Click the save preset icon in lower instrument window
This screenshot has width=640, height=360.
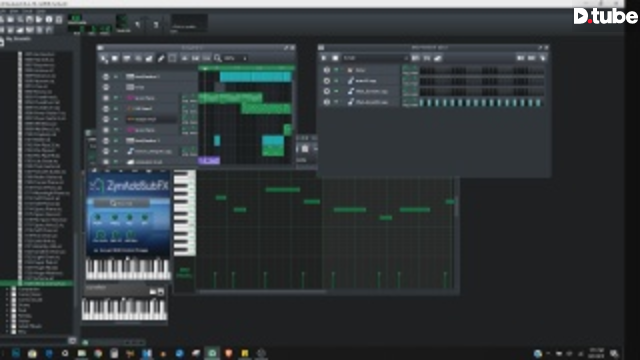click(x=160, y=291)
